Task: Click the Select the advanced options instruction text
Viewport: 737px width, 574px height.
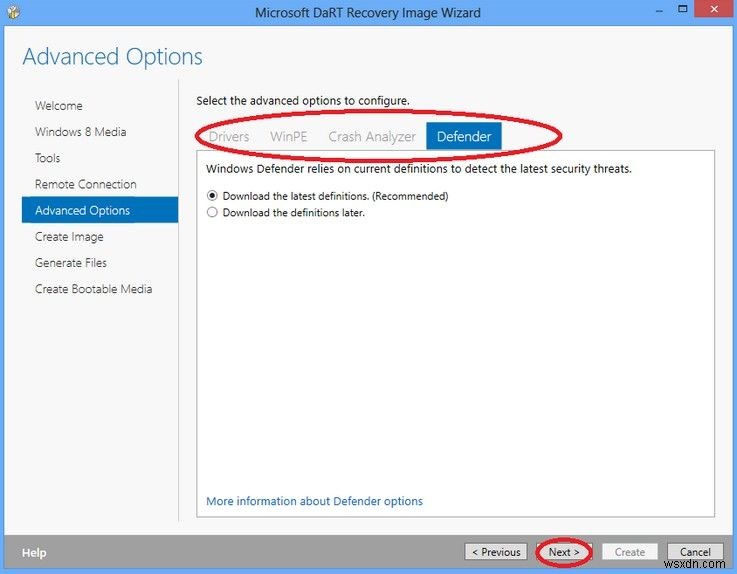Action: 303,101
